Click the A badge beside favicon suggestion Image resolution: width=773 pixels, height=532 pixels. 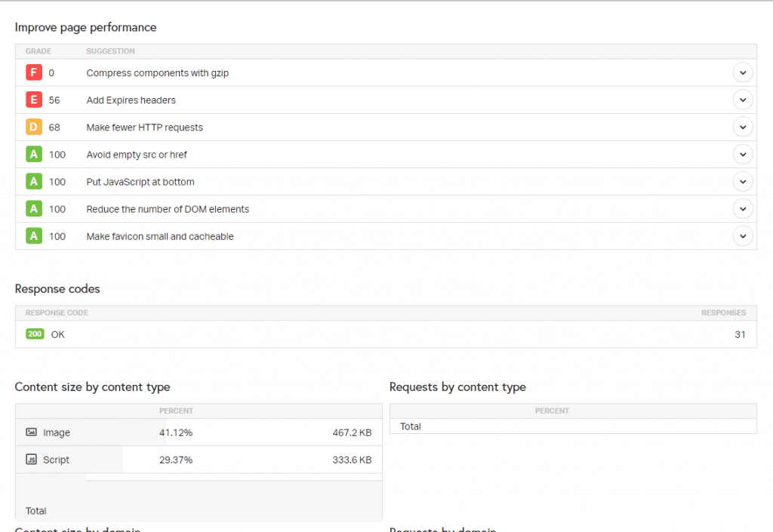pos(33,236)
